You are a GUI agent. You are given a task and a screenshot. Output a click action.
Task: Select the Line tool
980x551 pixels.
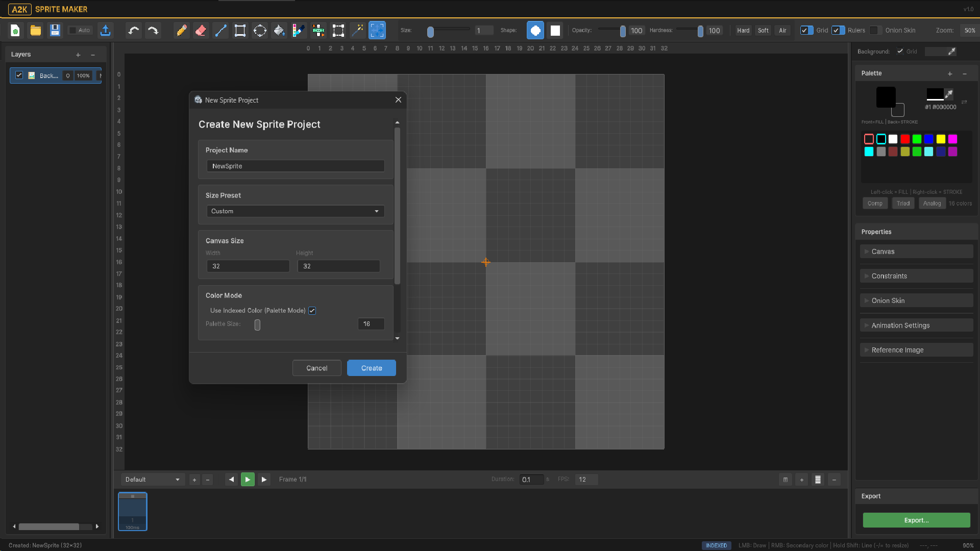click(220, 31)
